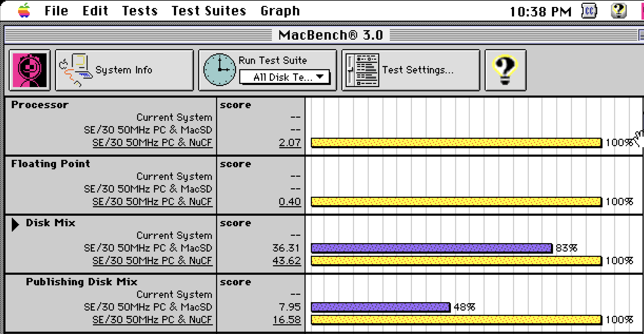Click the yellow 100% Floating Point bar
The height and width of the screenshot is (334, 644).
[457, 202]
